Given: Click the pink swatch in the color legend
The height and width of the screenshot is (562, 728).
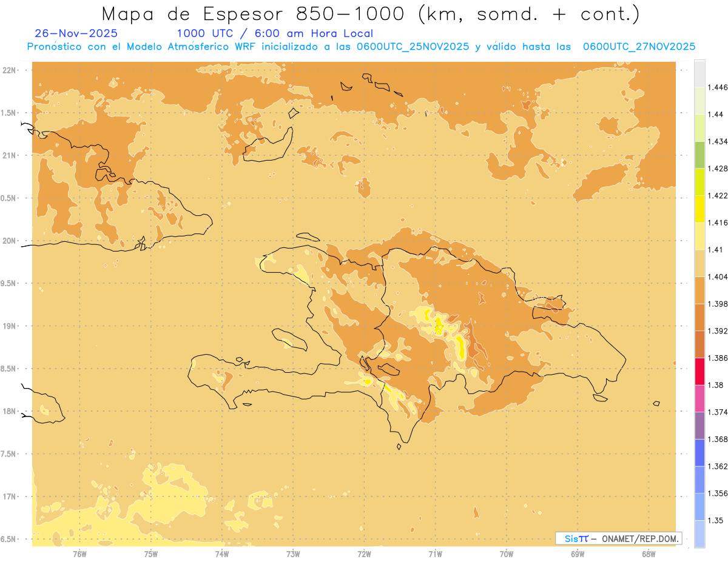Looking at the screenshot, I should (699, 399).
